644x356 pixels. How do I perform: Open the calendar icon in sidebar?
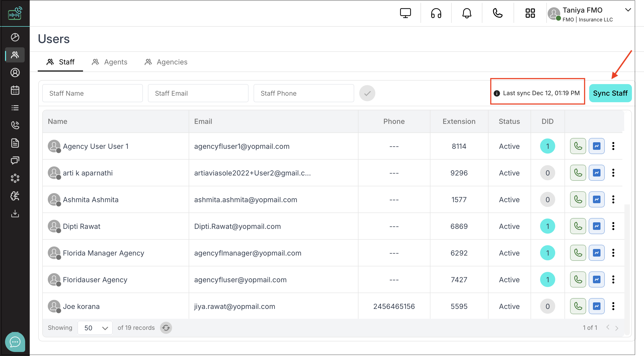pos(15,90)
